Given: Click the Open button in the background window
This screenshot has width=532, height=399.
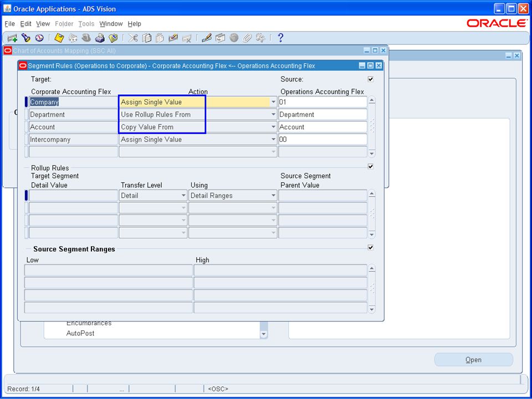Looking at the screenshot, I should pyautogui.click(x=474, y=360).
